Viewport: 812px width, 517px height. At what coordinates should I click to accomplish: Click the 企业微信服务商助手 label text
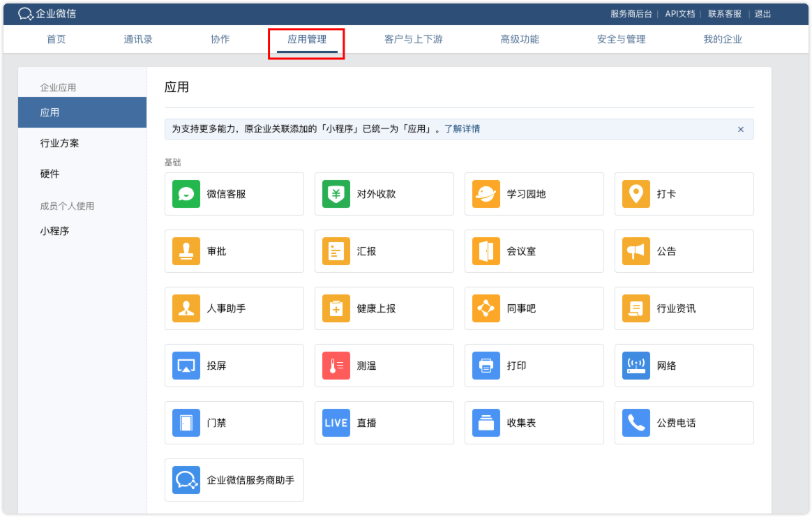pyautogui.click(x=250, y=480)
